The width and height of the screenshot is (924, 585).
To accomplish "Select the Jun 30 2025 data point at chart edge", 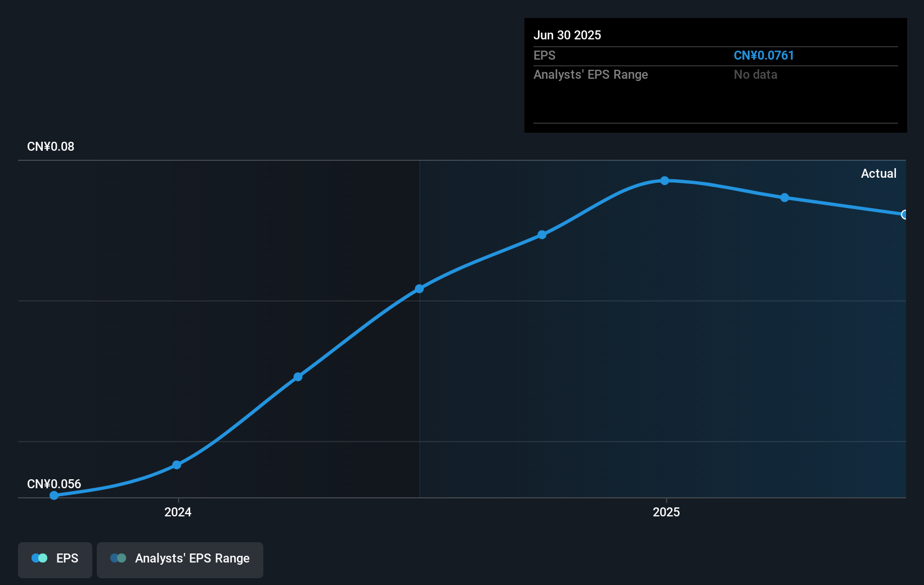I will (x=905, y=215).
